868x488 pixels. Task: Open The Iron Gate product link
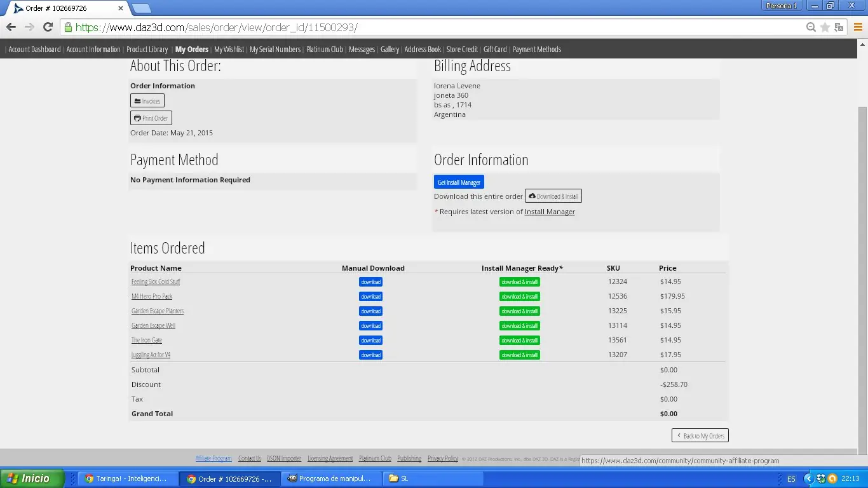coord(147,340)
